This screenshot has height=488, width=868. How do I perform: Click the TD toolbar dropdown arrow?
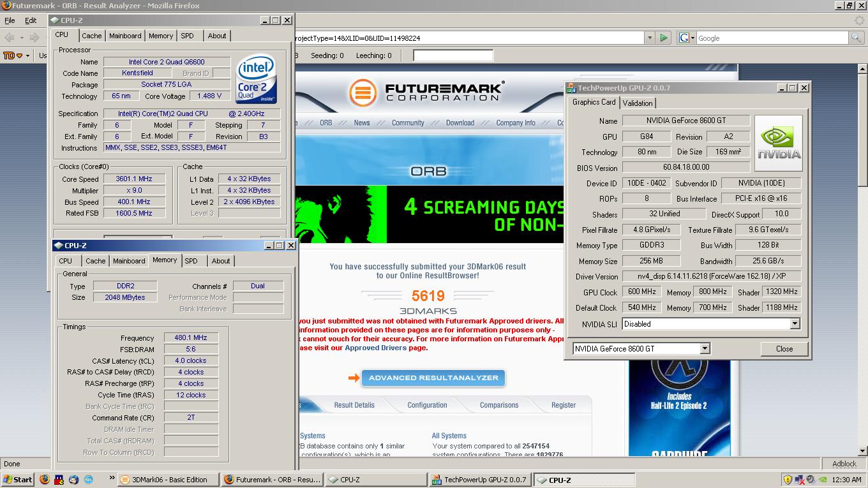27,55
